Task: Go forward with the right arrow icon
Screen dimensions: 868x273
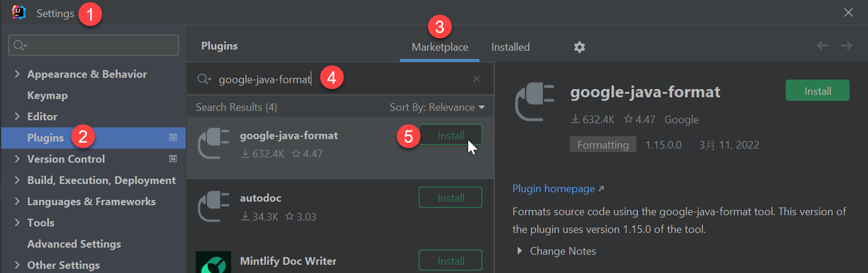Action: click(847, 46)
